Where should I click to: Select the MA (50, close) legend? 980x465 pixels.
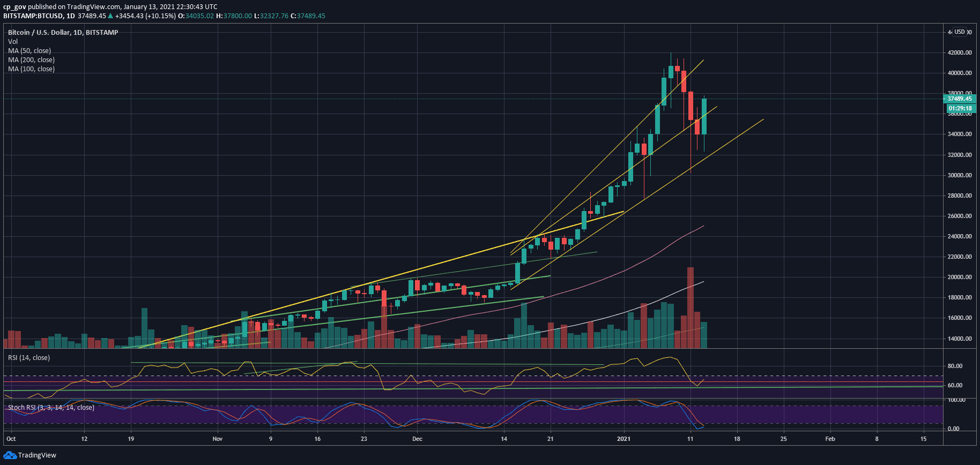pos(29,50)
